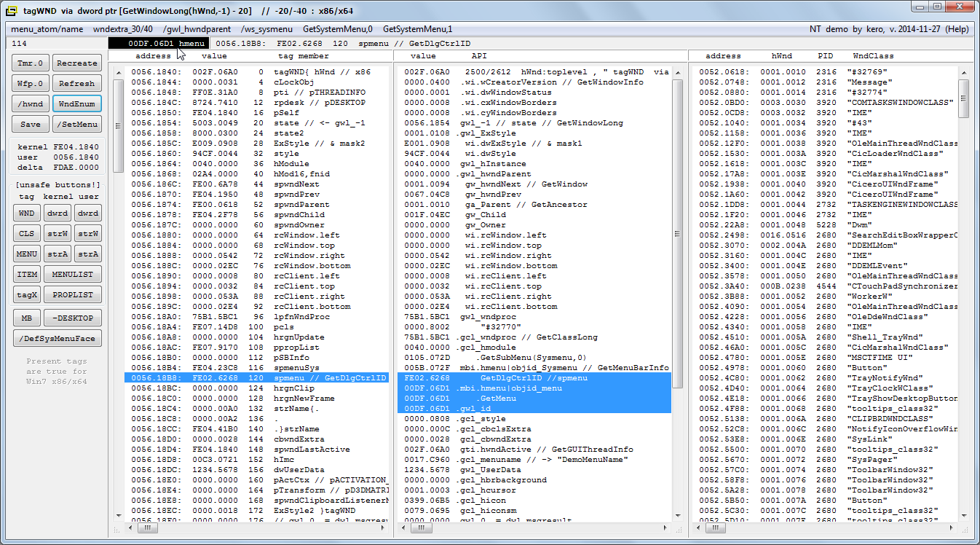Click the WndEnum button
Image resolution: width=980 pixels, height=545 pixels.
point(76,104)
